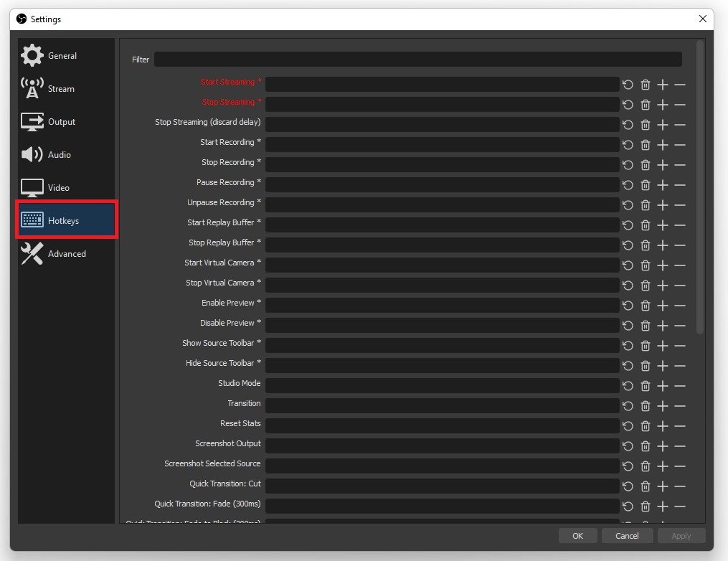Click the Cancel button

coord(627,535)
